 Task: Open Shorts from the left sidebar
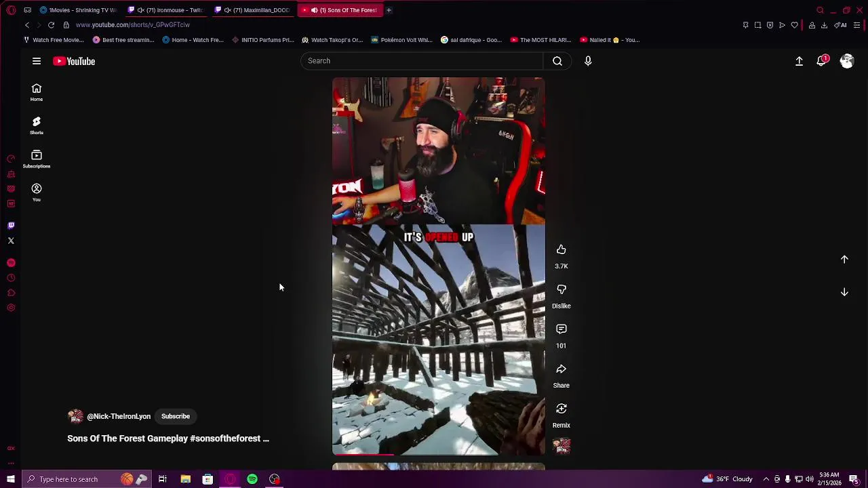click(37, 125)
